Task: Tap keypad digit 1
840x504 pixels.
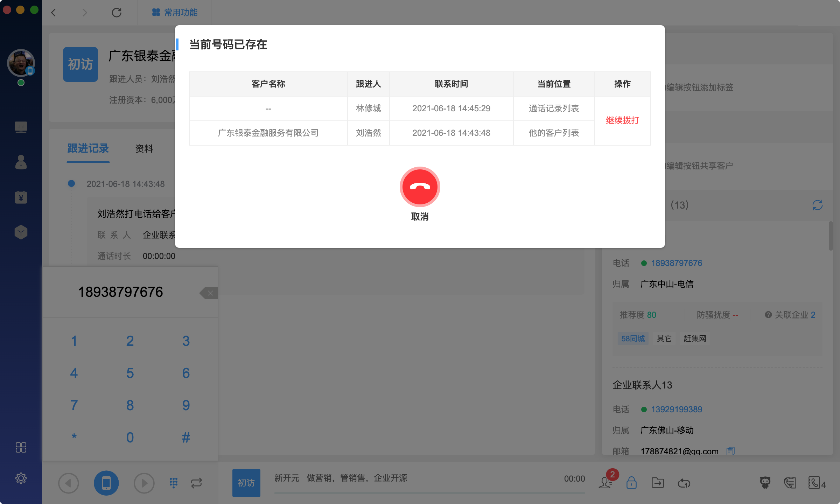Action: pyautogui.click(x=74, y=341)
